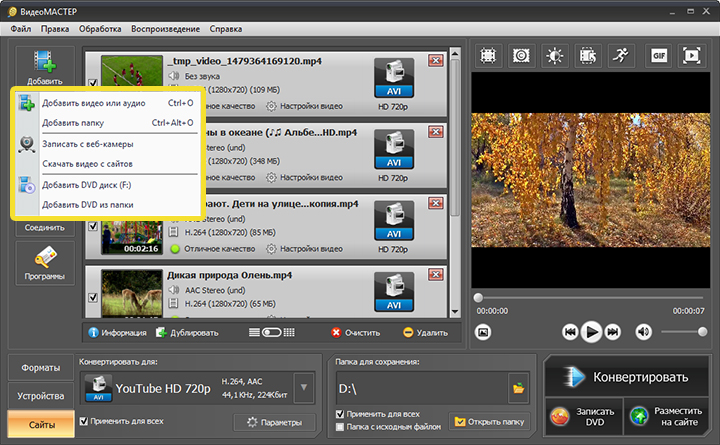Jump to previous frame in the player

click(570, 332)
